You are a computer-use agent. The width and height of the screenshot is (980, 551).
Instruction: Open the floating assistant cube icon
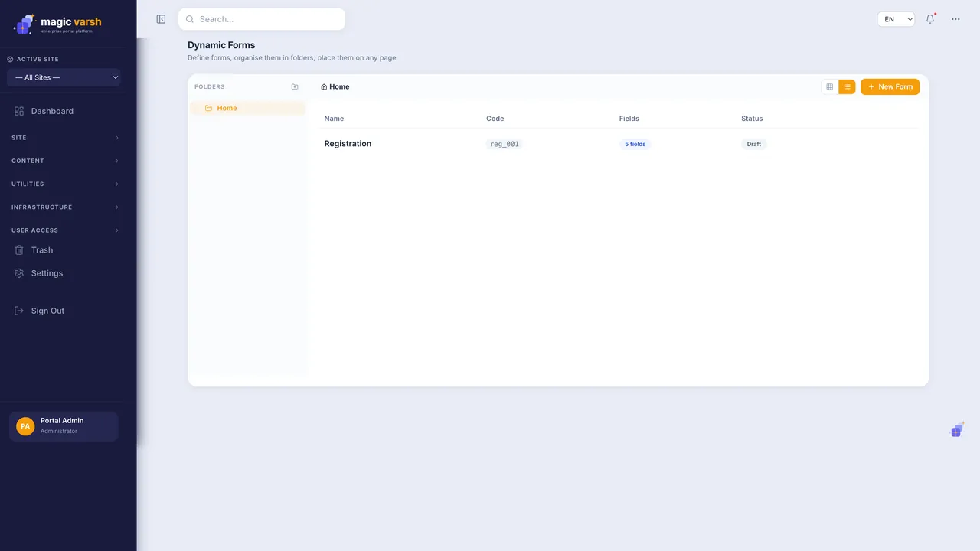[957, 431]
